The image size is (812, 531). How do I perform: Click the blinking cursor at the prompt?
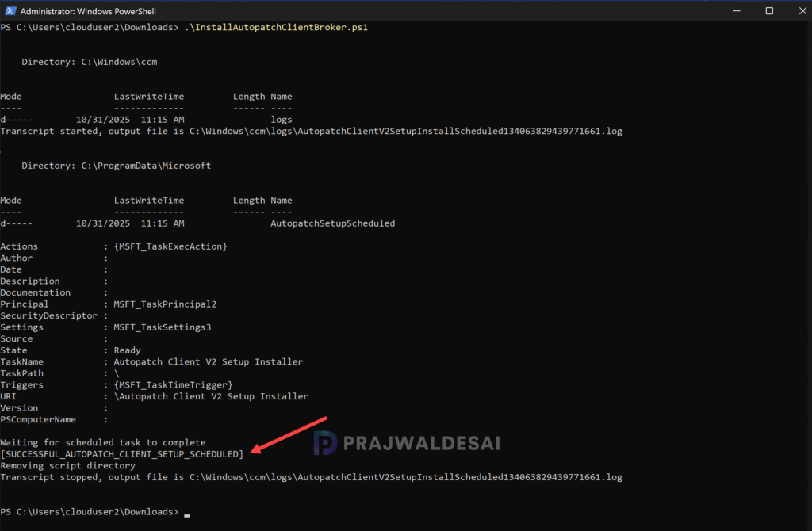[187, 515]
